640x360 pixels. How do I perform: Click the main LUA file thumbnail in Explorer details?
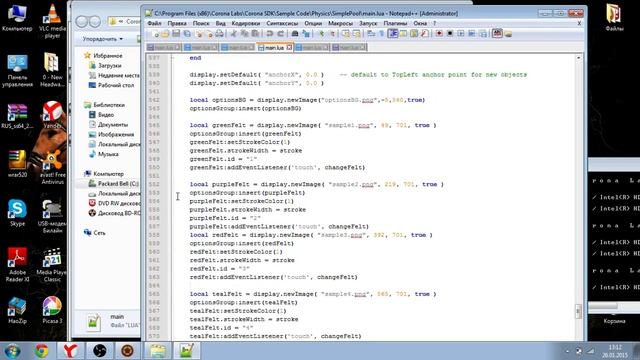[x=93, y=322]
